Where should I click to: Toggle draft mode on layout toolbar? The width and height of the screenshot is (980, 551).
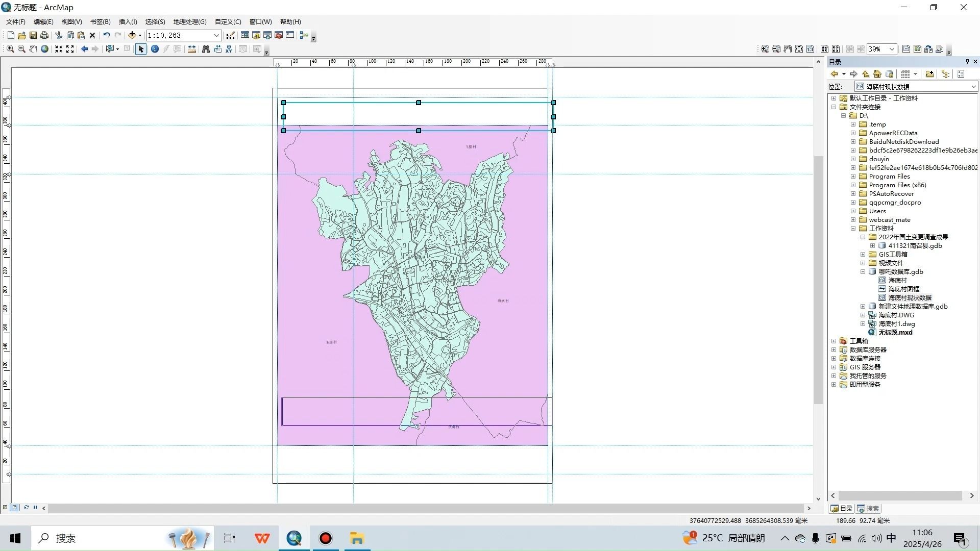point(906,49)
